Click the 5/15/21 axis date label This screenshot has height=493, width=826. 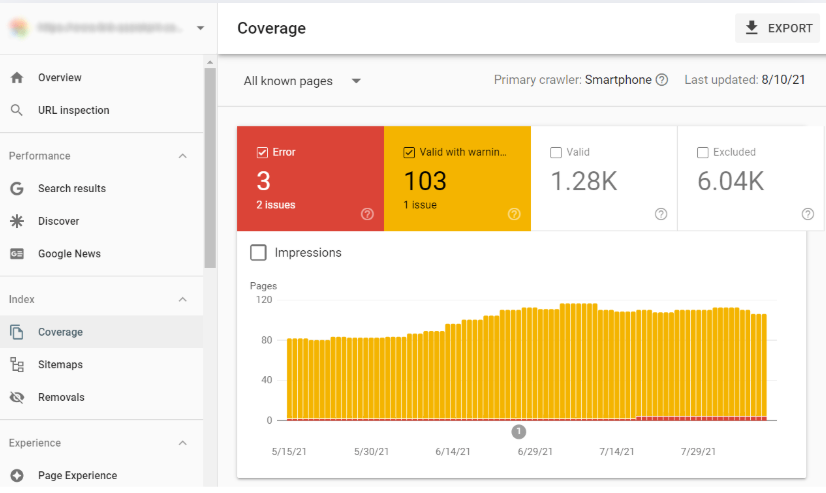[289, 451]
